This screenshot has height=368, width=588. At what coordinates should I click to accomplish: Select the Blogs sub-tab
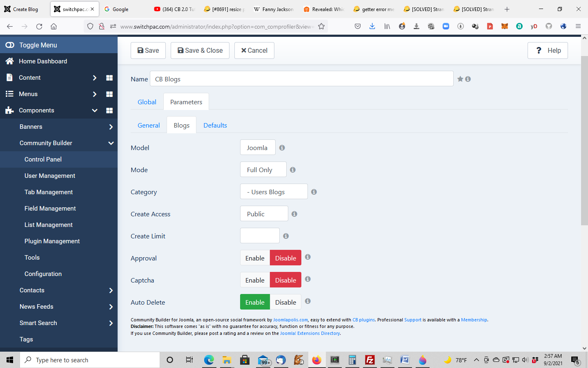coord(181,125)
